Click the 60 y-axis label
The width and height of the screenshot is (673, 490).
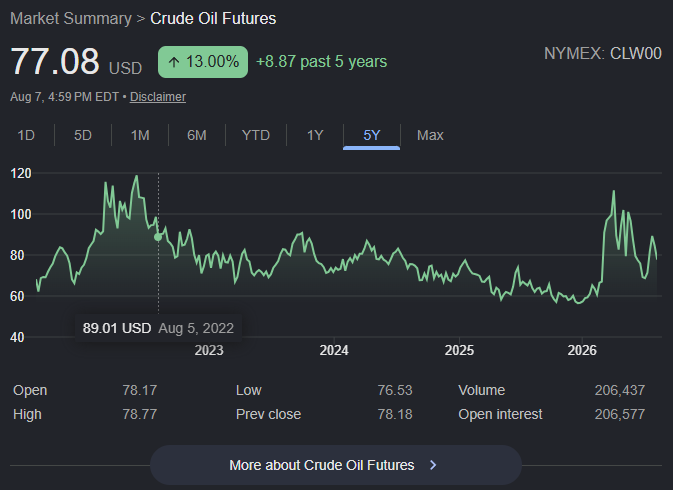17,296
